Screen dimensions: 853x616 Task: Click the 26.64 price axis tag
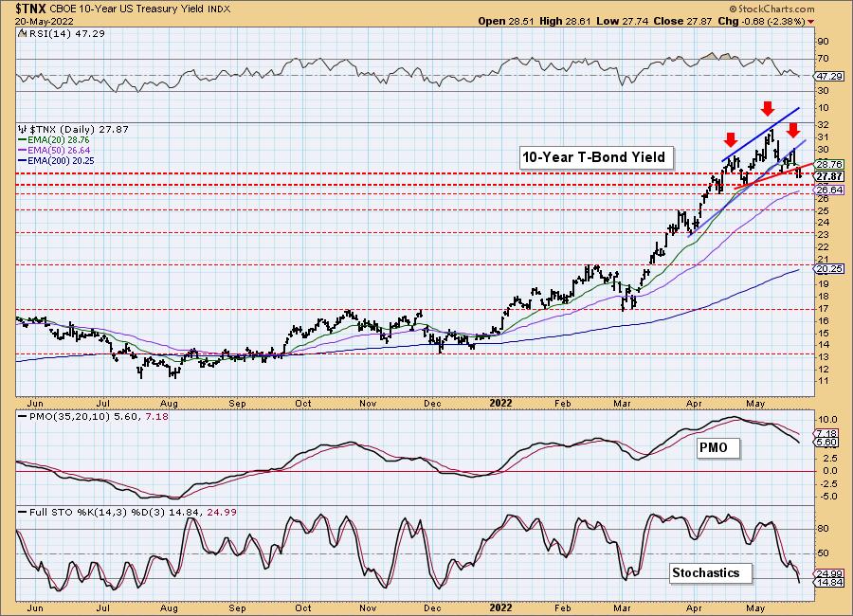(x=829, y=190)
